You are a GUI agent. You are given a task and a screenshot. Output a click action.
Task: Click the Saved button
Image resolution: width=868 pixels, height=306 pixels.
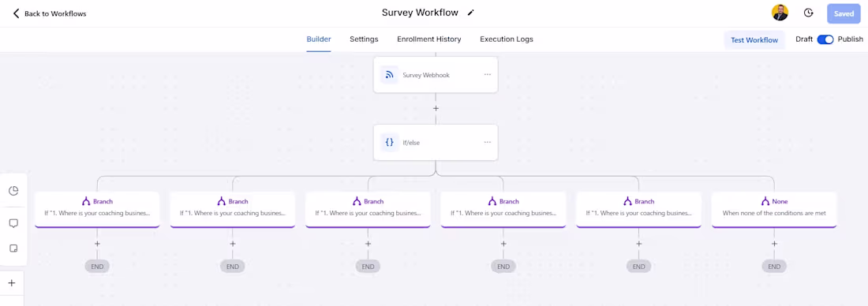tap(844, 13)
